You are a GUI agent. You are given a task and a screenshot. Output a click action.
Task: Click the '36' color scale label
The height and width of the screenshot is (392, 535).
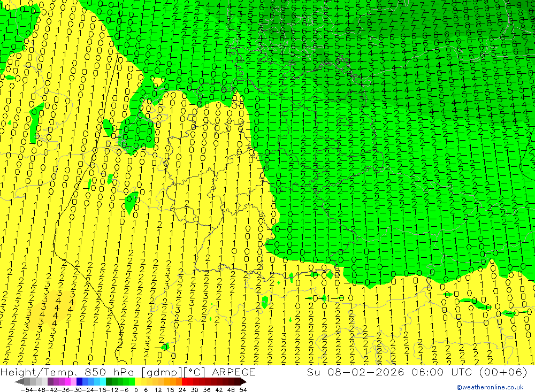[207, 390]
